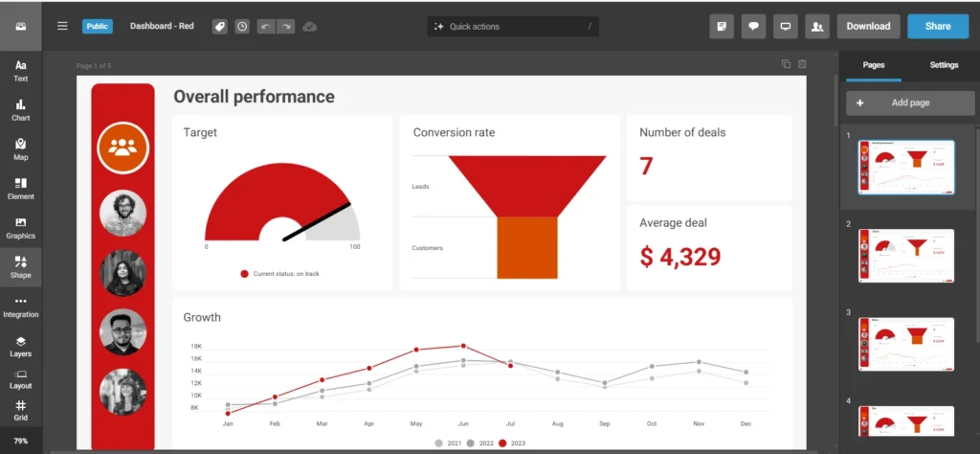Screen dimensions: 980x454
Task: Click the Quick actions search field
Action: click(513, 26)
